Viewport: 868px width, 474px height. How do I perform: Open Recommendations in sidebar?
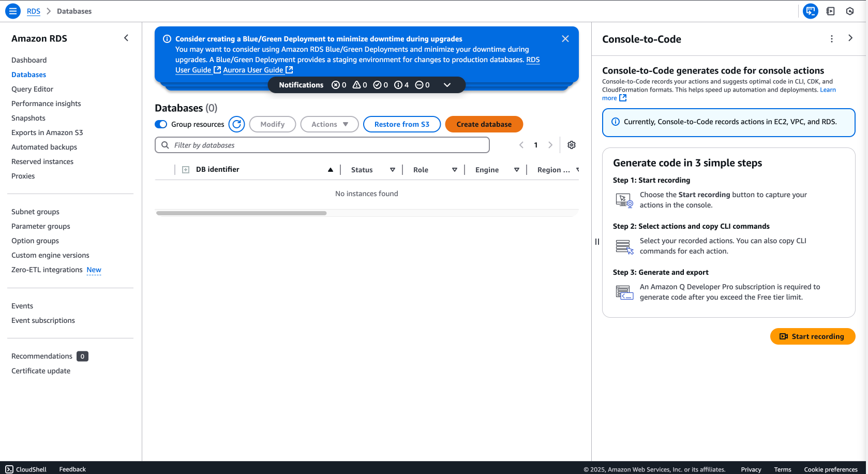tap(42, 356)
